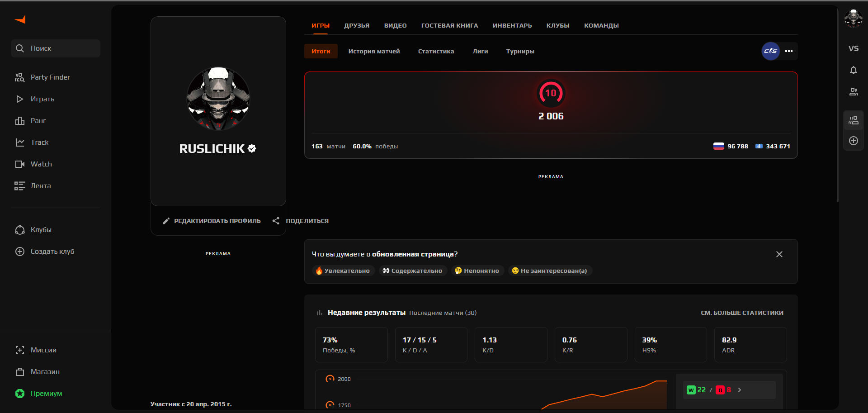The image size is (868, 413).
Task: Click the FACEIT orange logo icon
Action: point(20,19)
